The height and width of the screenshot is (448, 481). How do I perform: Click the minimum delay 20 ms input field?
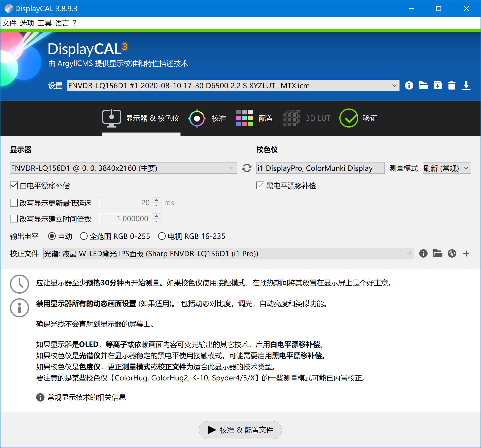click(x=125, y=203)
